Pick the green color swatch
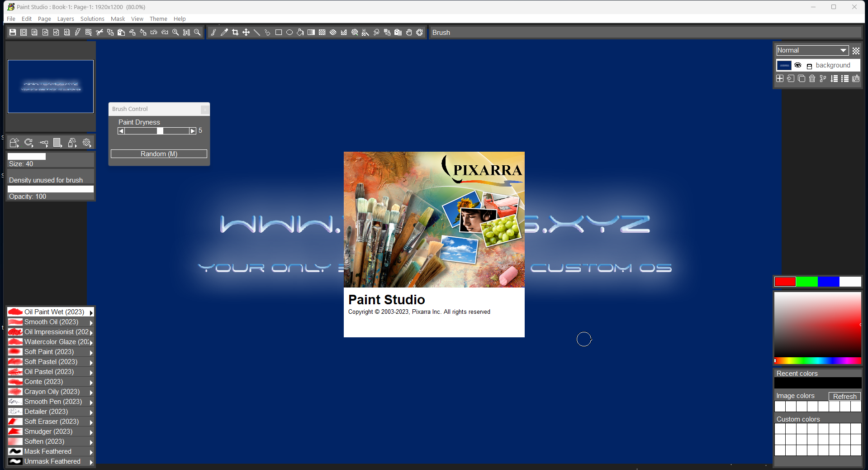Viewport: 868px width, 470px height. 807,282
